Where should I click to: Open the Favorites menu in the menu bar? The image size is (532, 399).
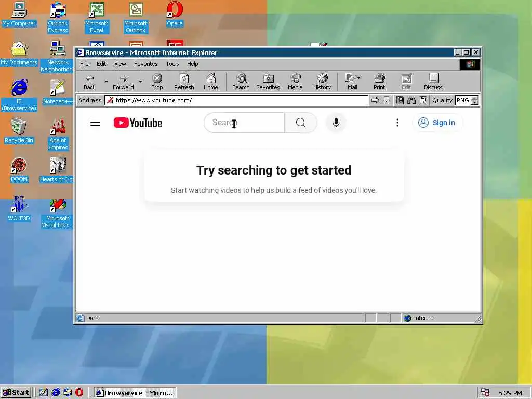point(145,64)
